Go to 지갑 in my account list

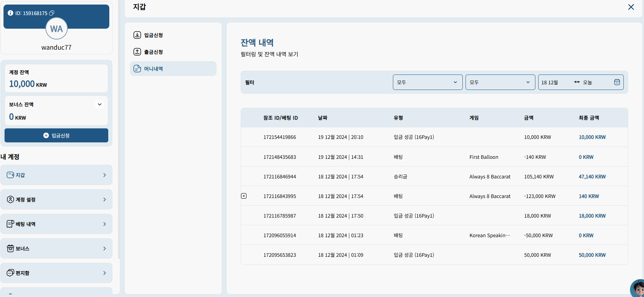[x=57, y=175]
